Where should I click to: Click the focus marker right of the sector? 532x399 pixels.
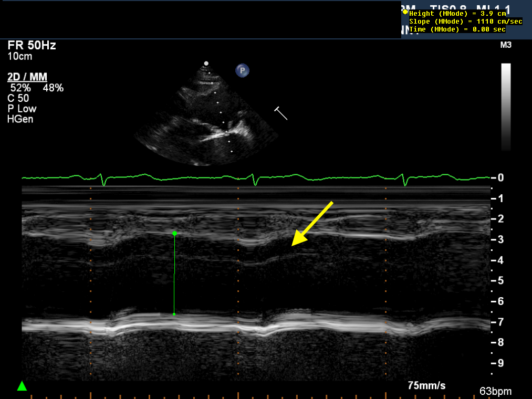pos(280,112)
